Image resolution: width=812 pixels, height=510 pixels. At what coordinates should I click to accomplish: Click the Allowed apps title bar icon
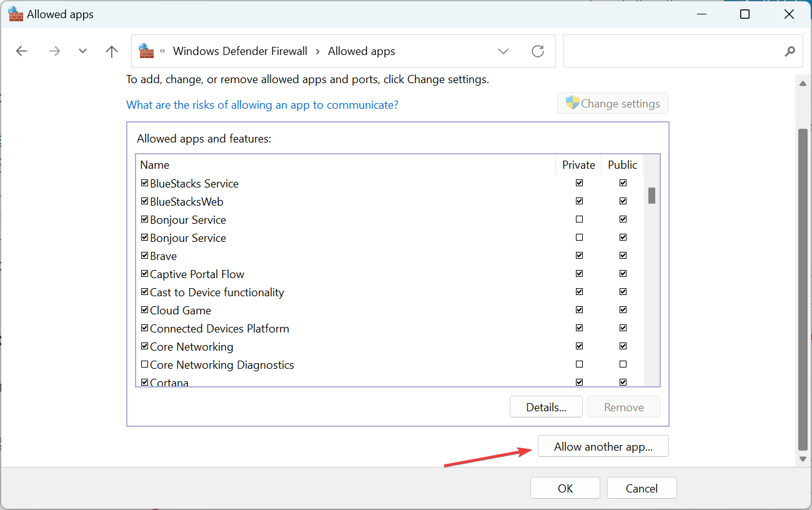click(16, 14)
